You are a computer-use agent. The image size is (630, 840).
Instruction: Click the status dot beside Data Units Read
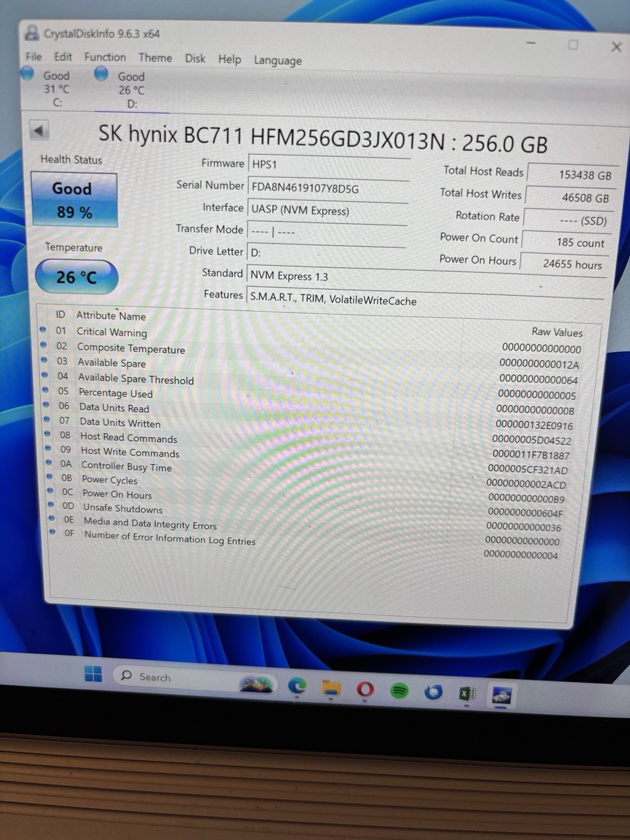click(x=46, y=405)
